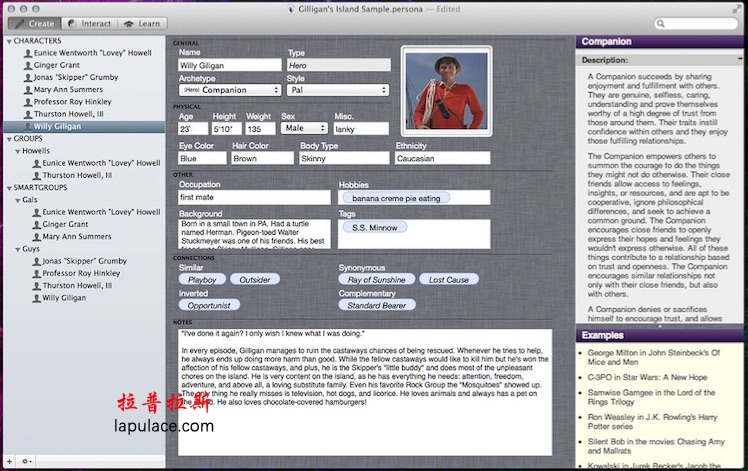
Task: Select Thurston Howell, III under Guys
Action: tap(77, 285)
